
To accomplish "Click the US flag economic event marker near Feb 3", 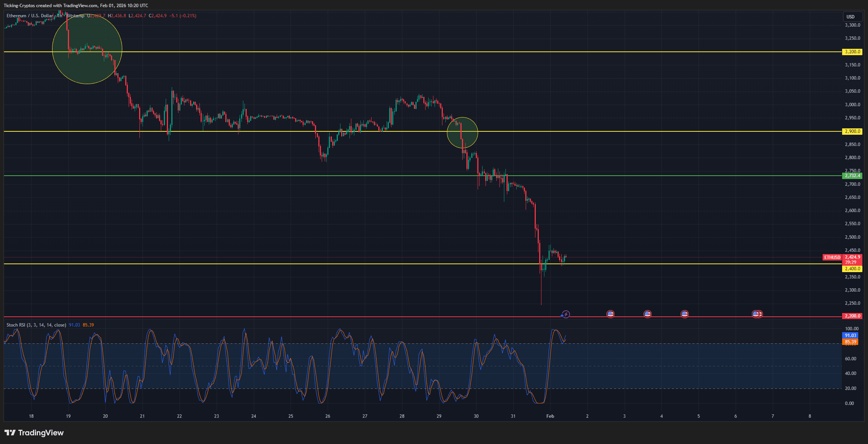I will [x=610, y=314].
